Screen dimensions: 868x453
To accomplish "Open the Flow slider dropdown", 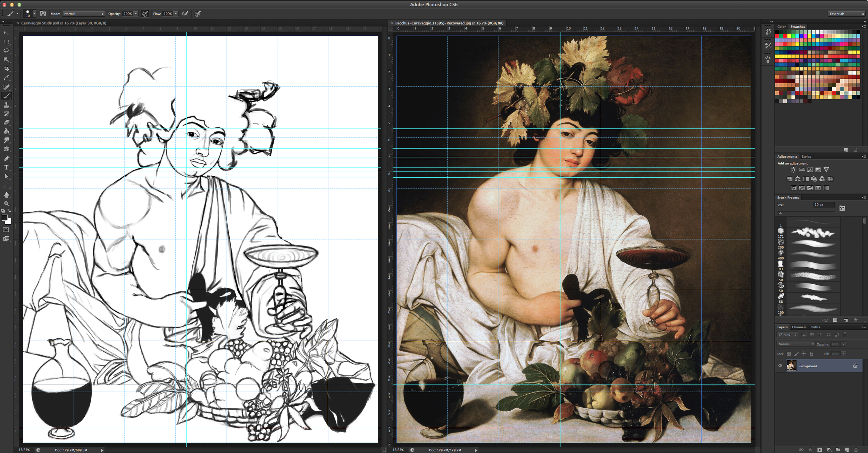I will click(176, 14).
